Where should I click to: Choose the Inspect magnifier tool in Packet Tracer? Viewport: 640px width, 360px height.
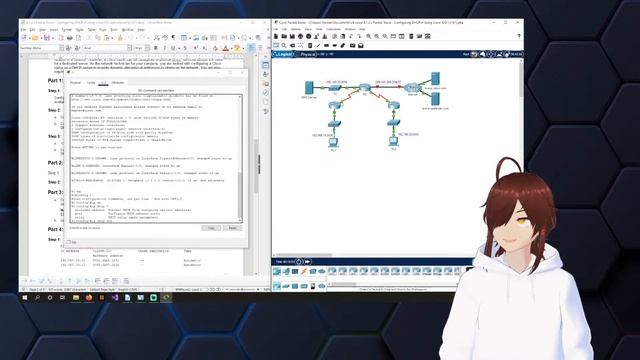coord(284,45)
